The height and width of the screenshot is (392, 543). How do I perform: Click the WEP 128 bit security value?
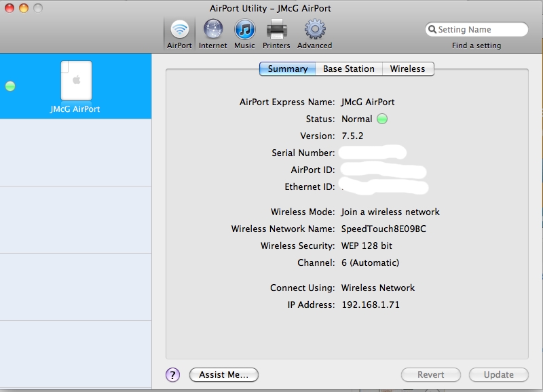pyautogui.click(x=367, y=246)
